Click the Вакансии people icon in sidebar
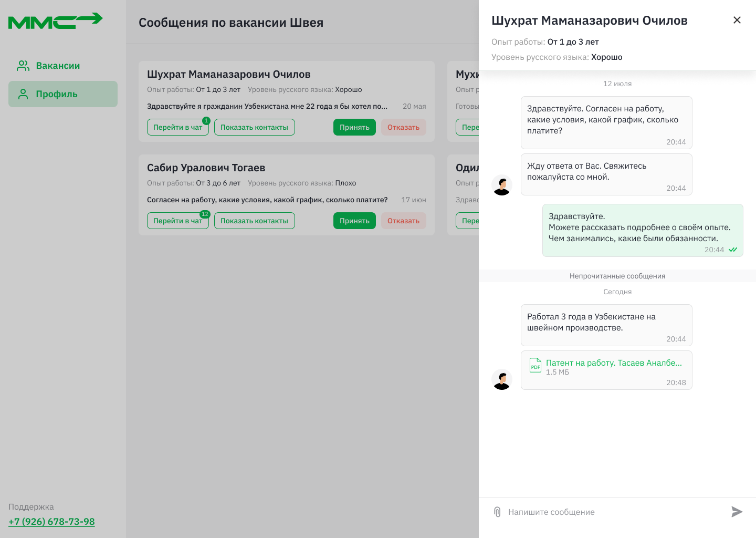Viewport: 756px width, 538px height. click(x=23, y=66)
